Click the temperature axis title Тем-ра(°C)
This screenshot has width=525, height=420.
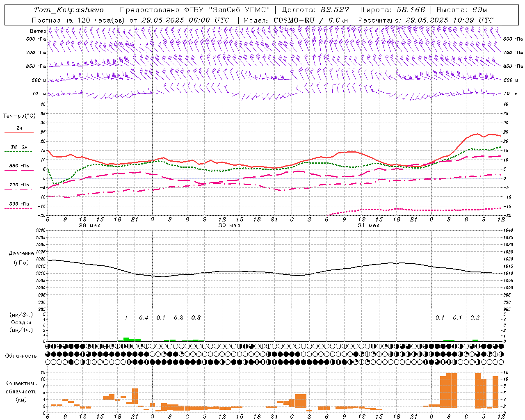pyautogui.click(x=20, y=116)
